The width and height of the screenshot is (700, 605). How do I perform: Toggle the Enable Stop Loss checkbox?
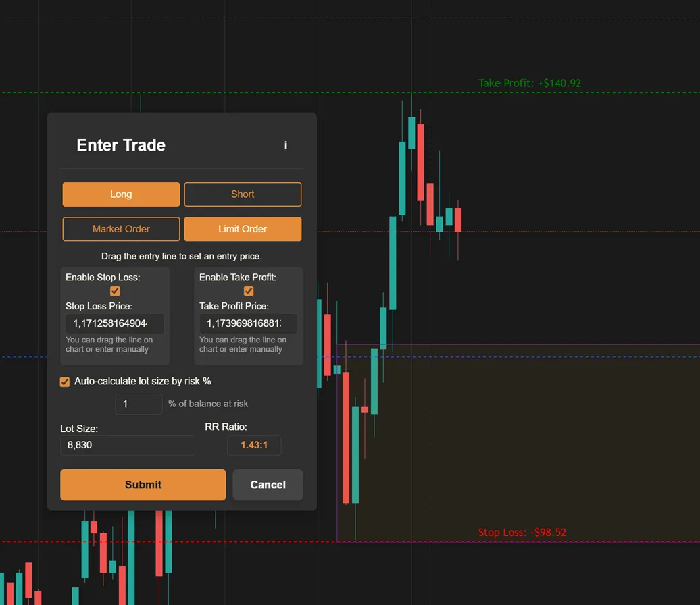[x=115, y=291]
